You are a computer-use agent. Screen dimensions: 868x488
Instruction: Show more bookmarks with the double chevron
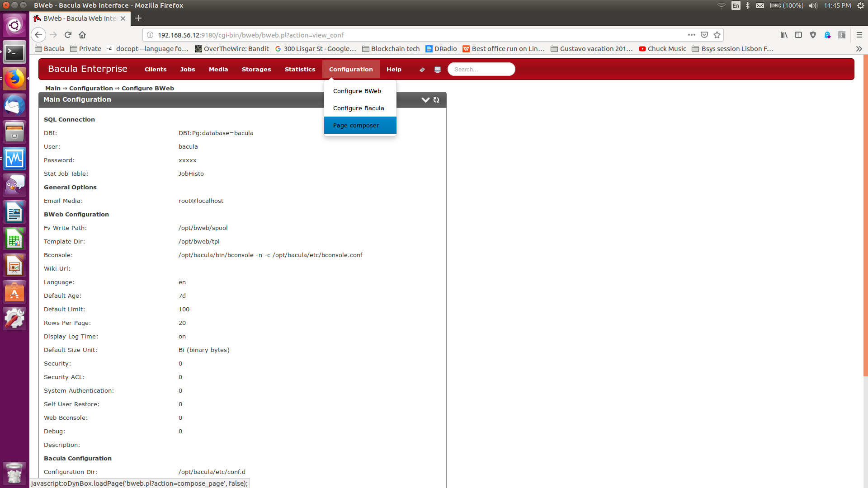tap(859, 49)
